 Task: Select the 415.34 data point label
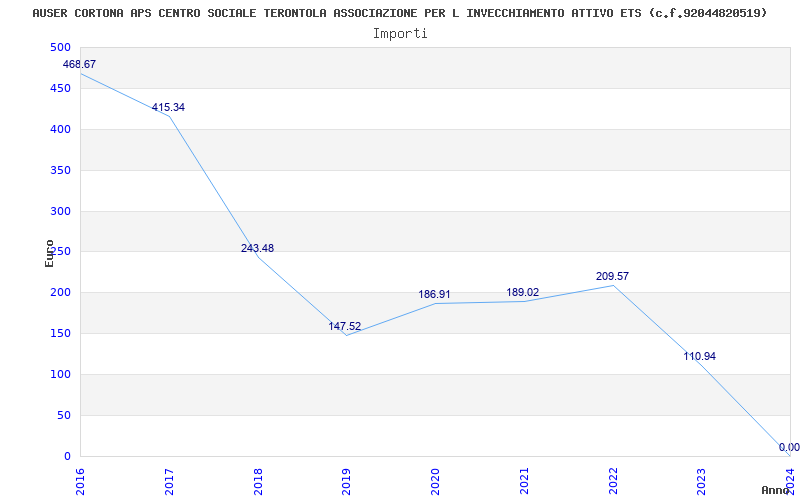tap(168, 108)
